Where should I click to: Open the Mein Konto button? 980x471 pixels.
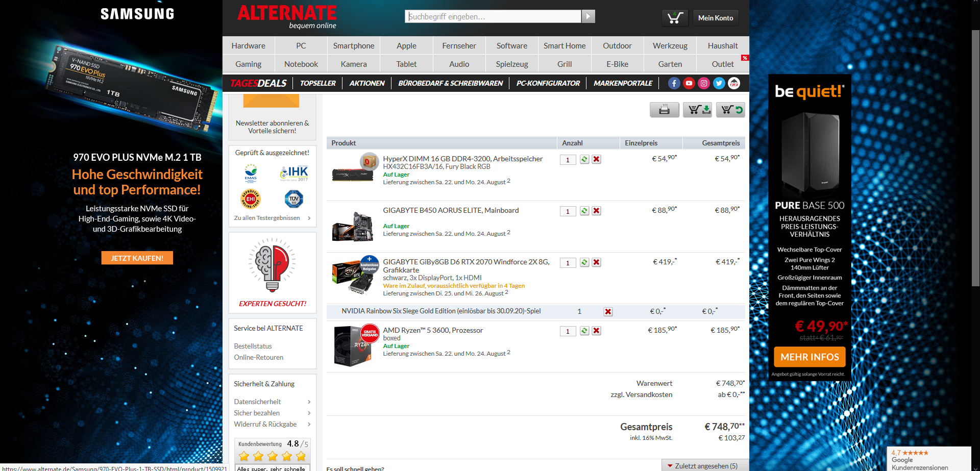pos(716,18)
